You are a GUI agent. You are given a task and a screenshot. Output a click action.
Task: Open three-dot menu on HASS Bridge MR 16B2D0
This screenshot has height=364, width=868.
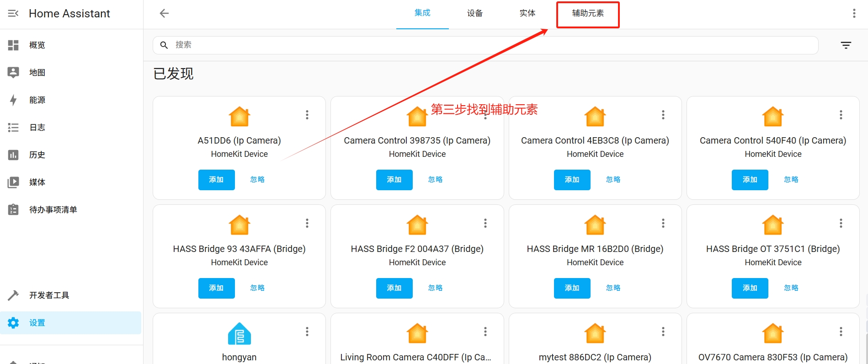pyautogui.click(x=663, y=223)
